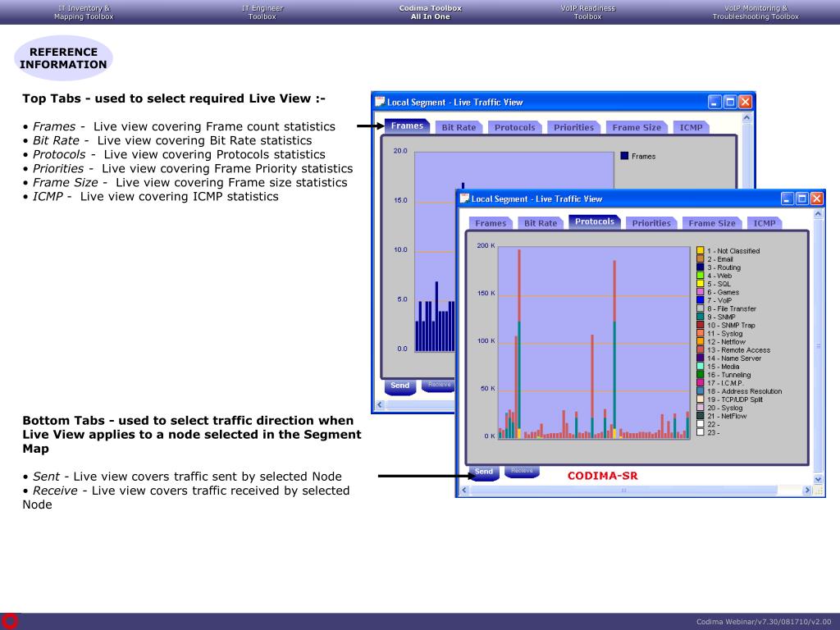The image size is (840, 630).
Task: Click active Protocols tab in front window
Action: [x=595, y=221]
